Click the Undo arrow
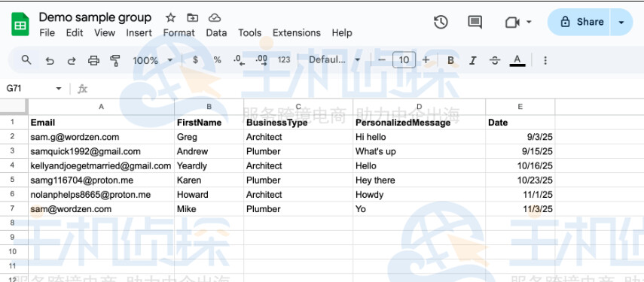 [50, 61]
